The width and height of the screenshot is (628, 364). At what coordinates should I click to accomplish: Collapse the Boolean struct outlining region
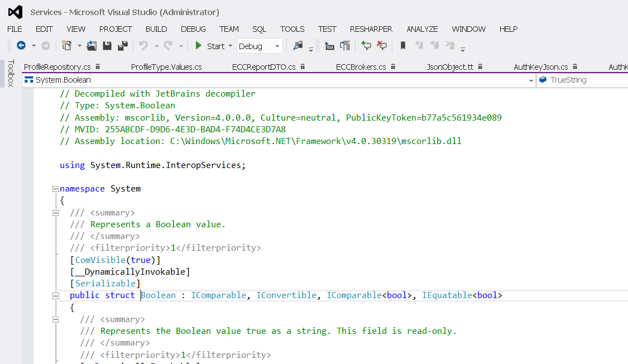pyautogui.click(x=55, y=295)
